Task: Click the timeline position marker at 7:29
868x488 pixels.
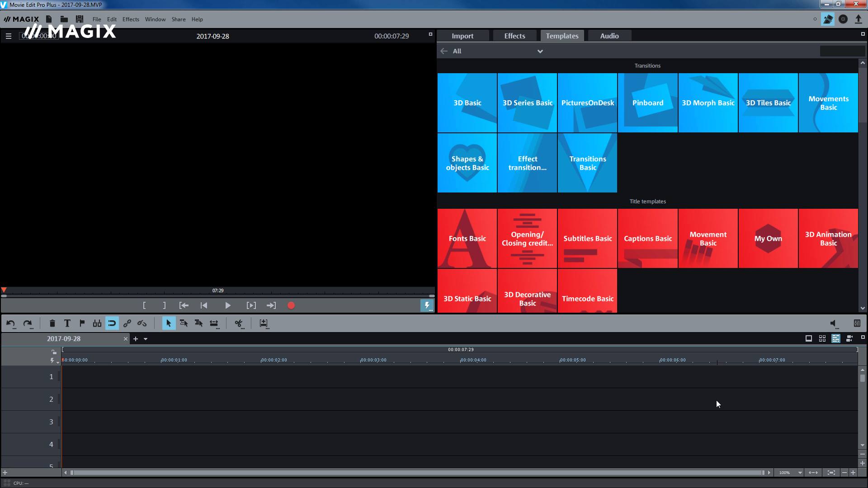Action: [x=217, y=290]
